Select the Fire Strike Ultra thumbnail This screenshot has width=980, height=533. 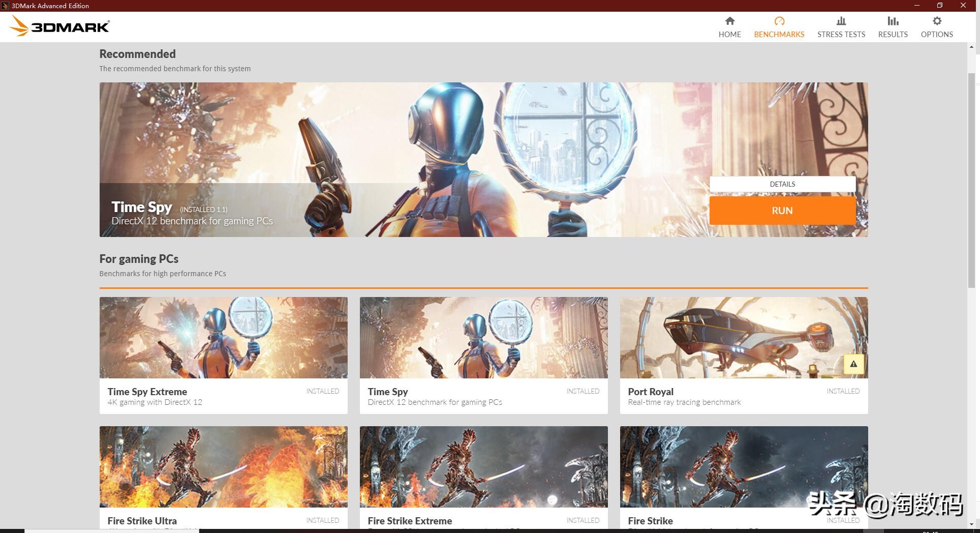pyautogui.click(x=223, y=467)
